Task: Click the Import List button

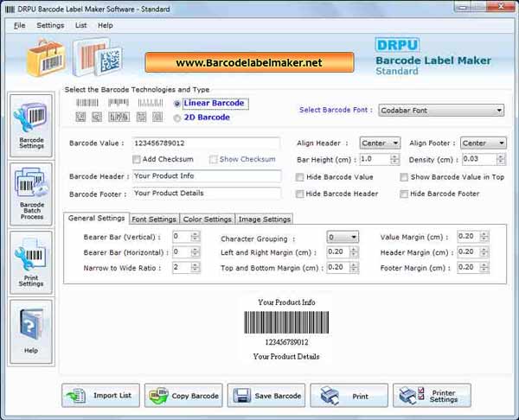Action: pyautogui.click(x=100, y=396)
